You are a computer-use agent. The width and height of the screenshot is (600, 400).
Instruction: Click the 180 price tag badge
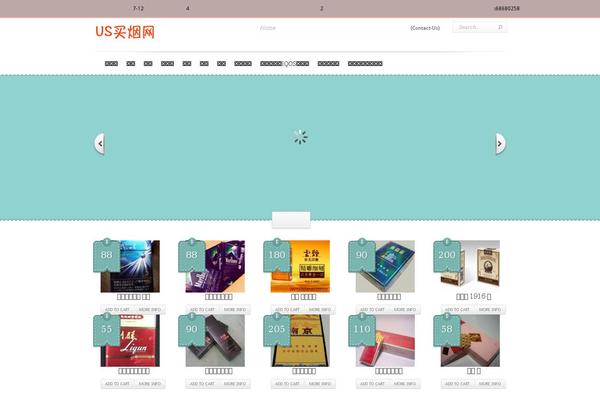click(277, 255)
